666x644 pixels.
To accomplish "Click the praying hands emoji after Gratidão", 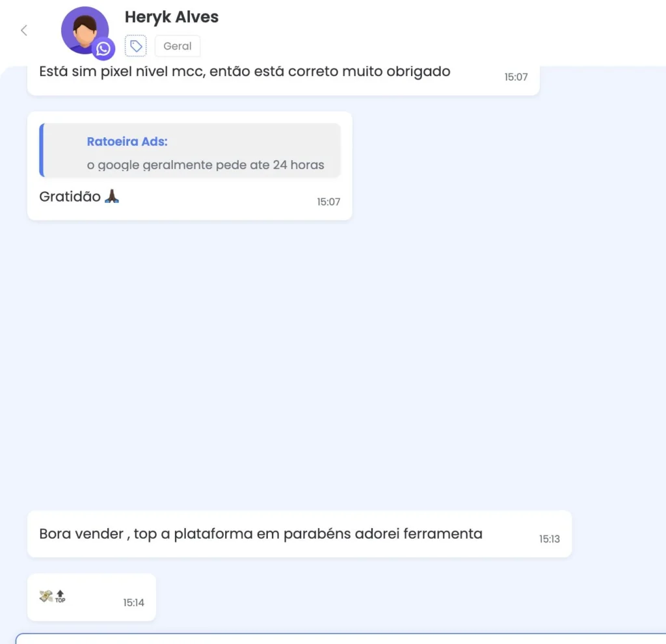I will [x=112, y=196].
